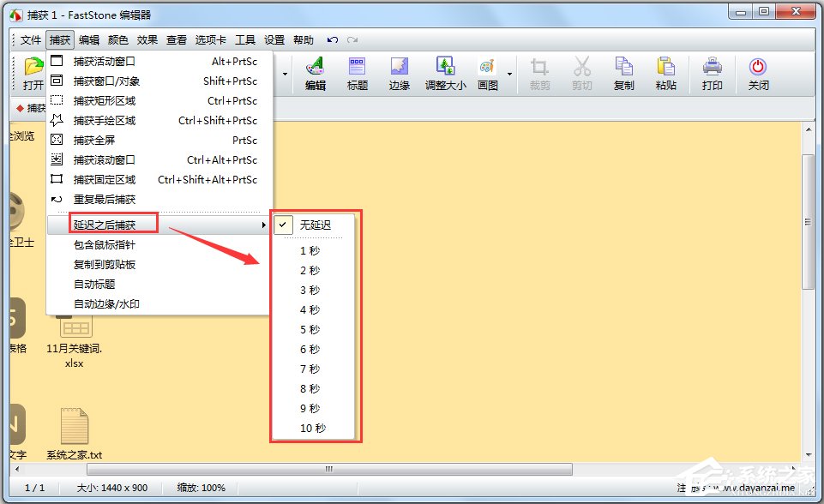Open dropdown arrow beside 画图 button
The image size is (824, 504).
(509, 74)
